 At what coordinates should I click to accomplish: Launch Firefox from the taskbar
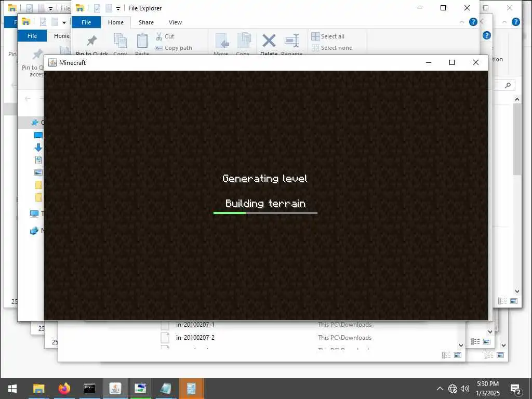click(64, 389)
